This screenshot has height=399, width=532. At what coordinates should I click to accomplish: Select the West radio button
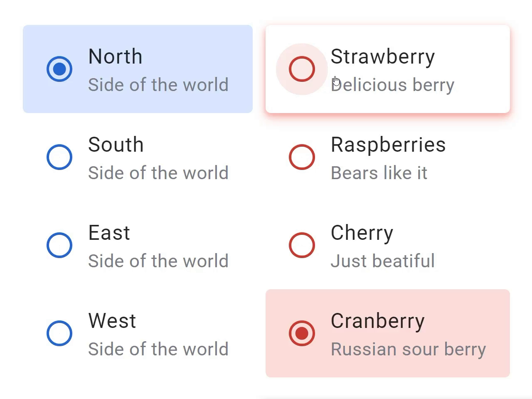coord(59,333)
